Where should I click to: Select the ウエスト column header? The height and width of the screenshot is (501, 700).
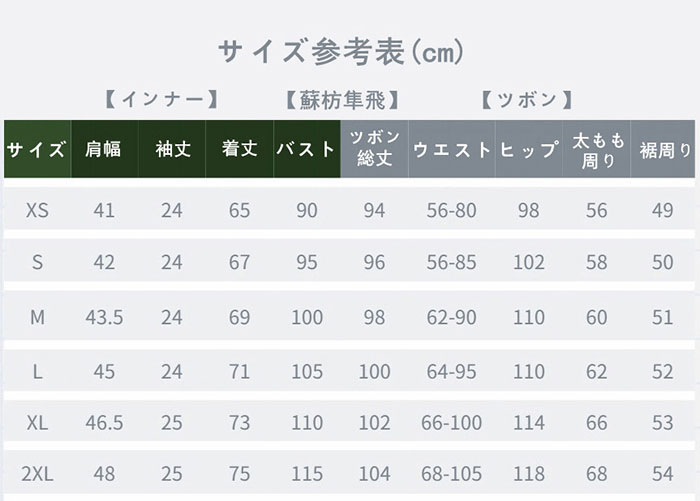[x=451, y=150]
